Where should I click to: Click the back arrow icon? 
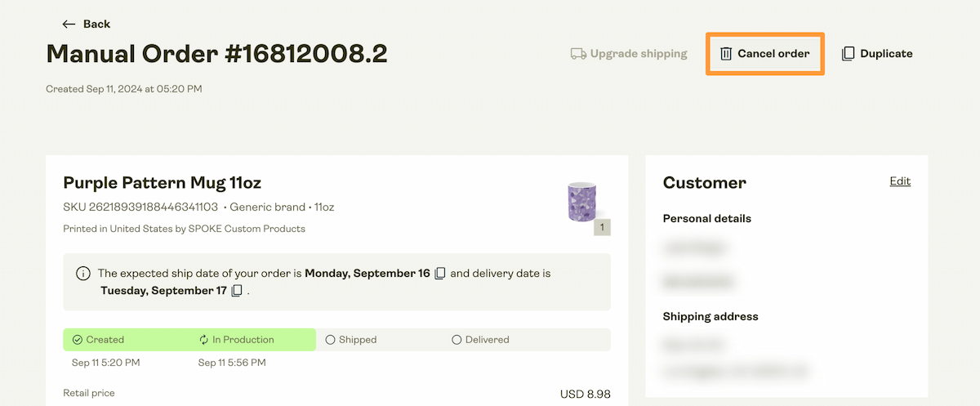click(x=69, y=25)
